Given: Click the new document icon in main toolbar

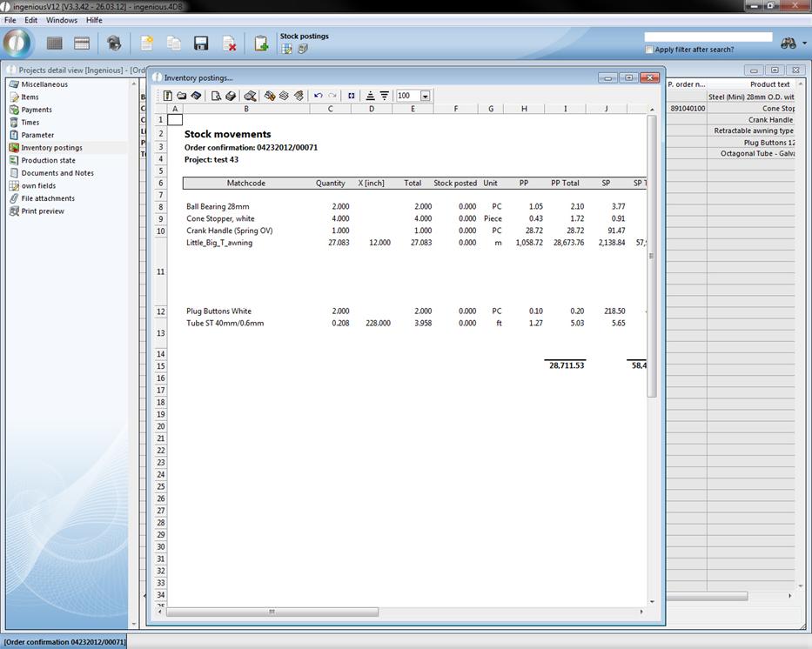Looking at the screenshot, I should click(147, 43).
